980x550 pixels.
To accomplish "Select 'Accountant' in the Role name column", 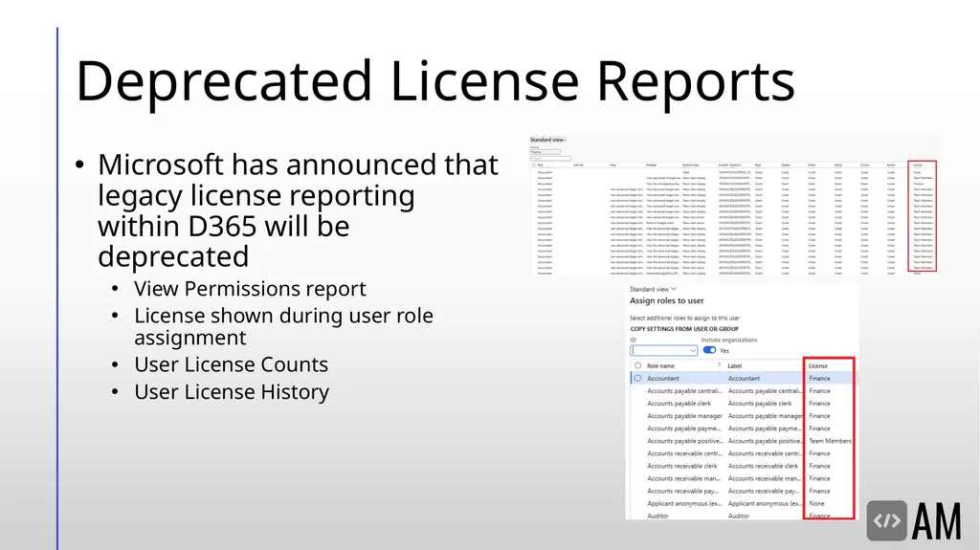I will [663, 378].
